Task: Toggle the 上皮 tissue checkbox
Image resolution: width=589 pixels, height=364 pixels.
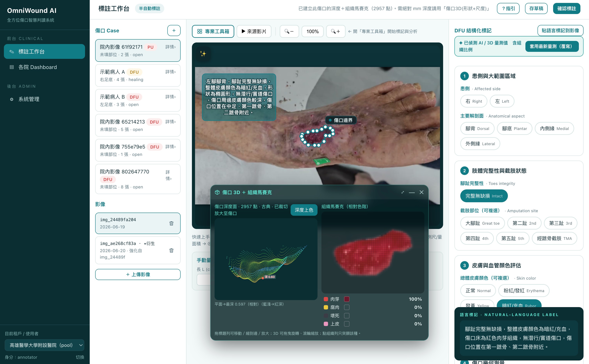Action: coord(347,324)
